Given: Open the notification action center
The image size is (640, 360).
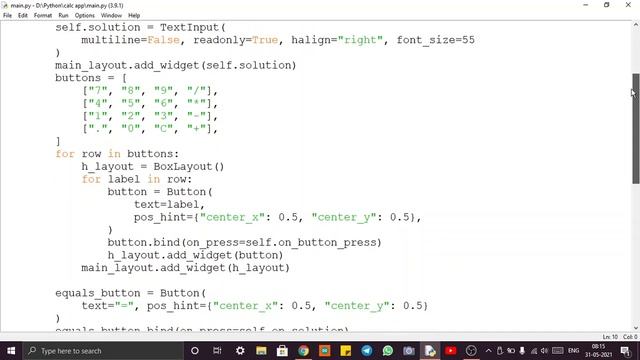Looking at the screenshot, I should (625, 351).
